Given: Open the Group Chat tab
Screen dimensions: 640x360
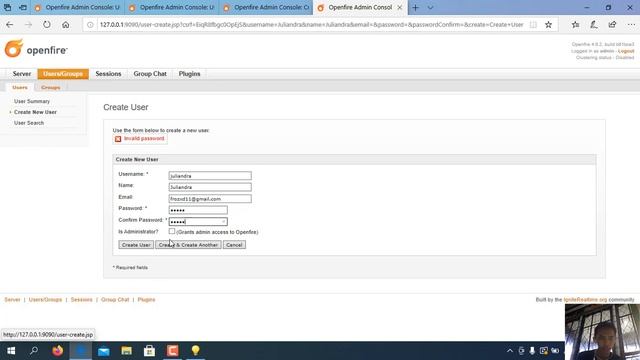Looking at the screenshot, I should pyautogui.click(x=150, y=74).
